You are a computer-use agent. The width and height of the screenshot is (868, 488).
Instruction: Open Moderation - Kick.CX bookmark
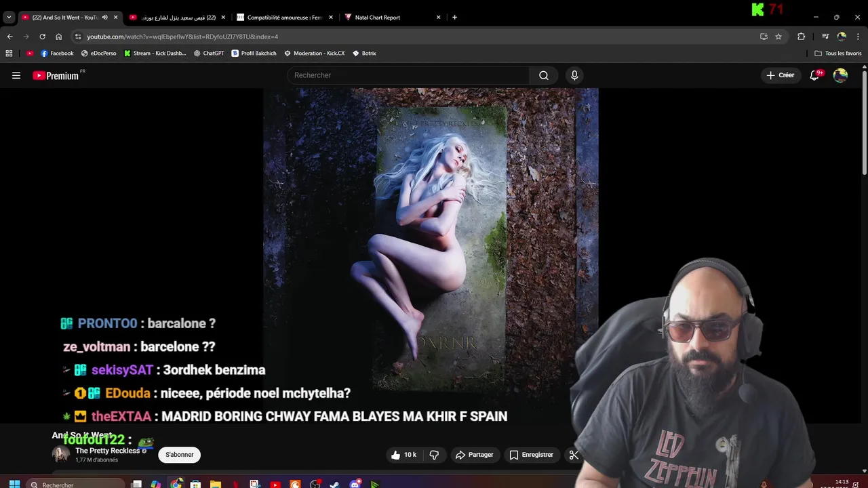315,53
